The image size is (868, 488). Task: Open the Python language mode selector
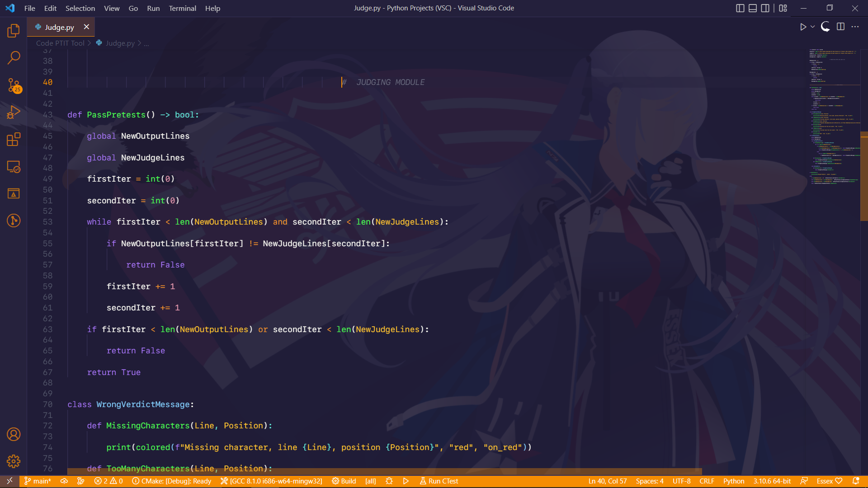(x=733, y=481)
